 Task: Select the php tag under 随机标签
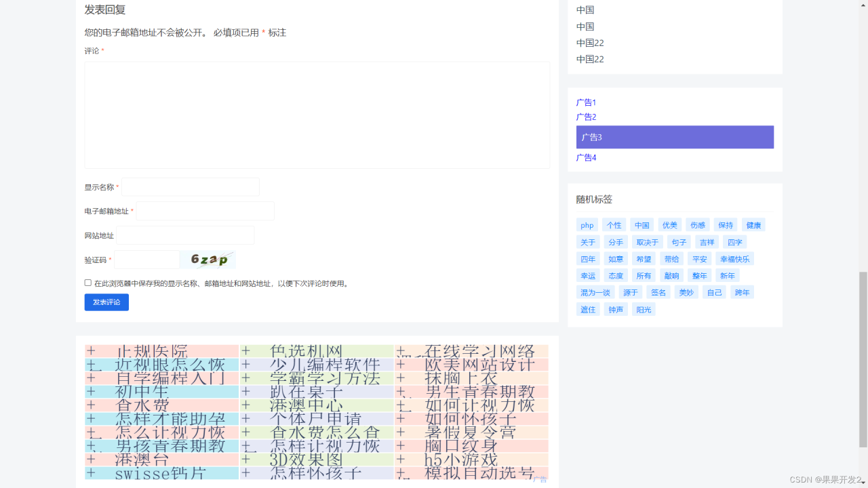click(x=587, y=224)
